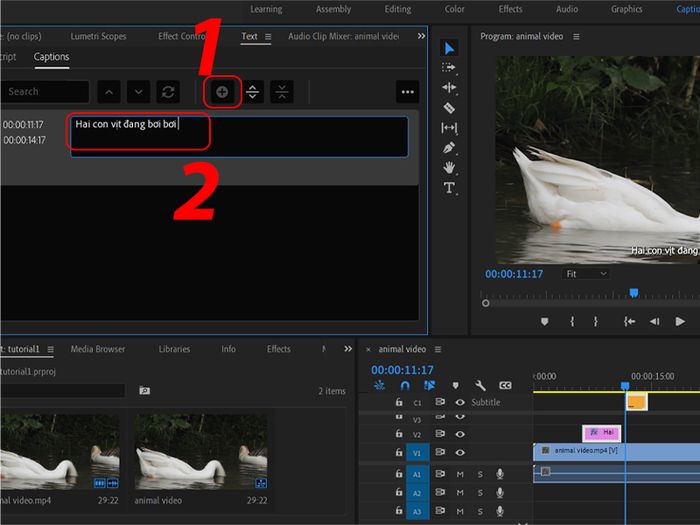Close the animal video timeline tab
Viewport: 700px width, 525px height.
(x=368, y=350)
